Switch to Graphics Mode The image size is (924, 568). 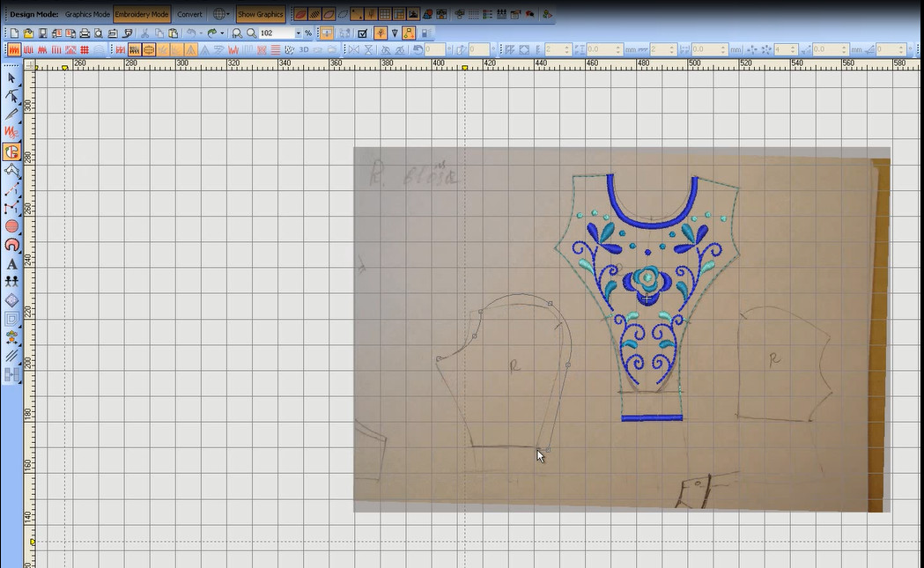(x=87, y=14)
